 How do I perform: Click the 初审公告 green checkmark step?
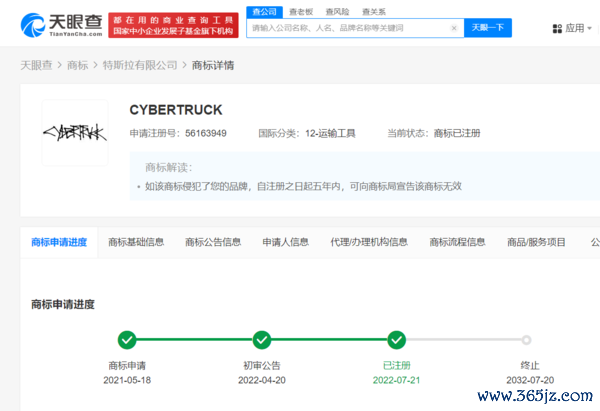tap(262, 340)
